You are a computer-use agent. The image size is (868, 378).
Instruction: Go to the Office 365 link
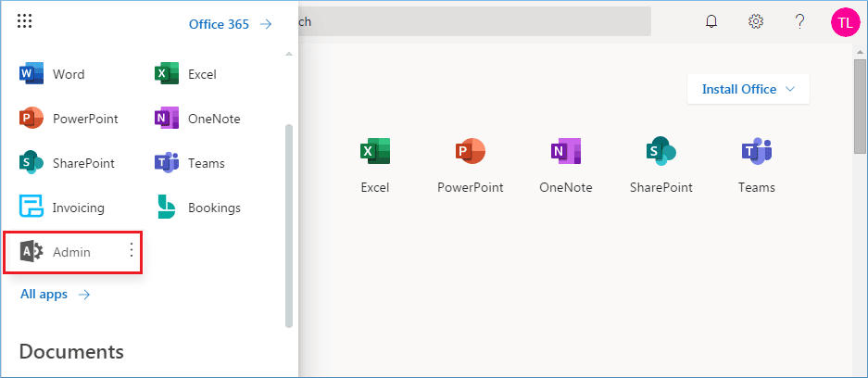pos(231,24)
